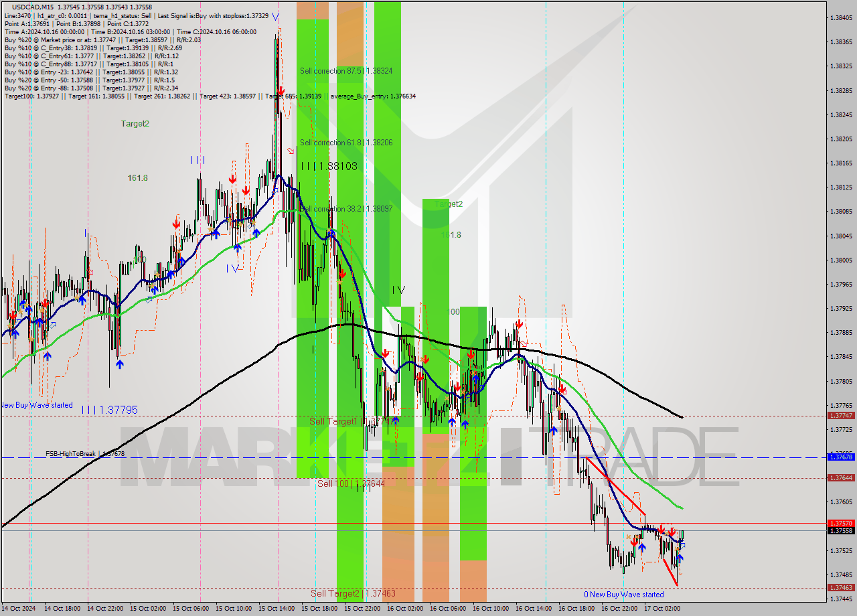Click the 1.38285 price axis value
857x616 pixels.
tap(841, 90)
